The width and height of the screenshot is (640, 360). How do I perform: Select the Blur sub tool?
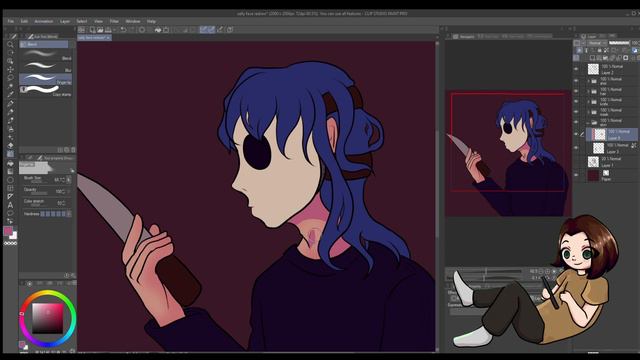pyautogui.click(x=45, y=67)
